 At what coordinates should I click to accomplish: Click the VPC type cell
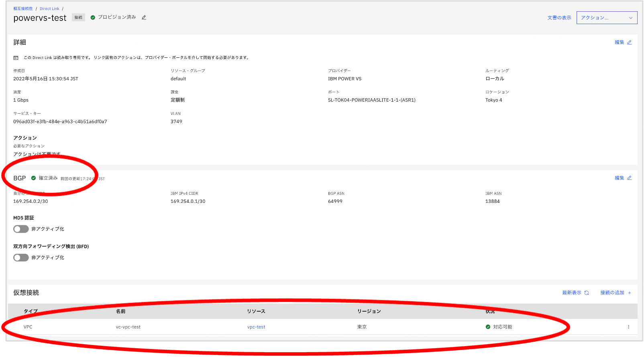tap(28, 327)
